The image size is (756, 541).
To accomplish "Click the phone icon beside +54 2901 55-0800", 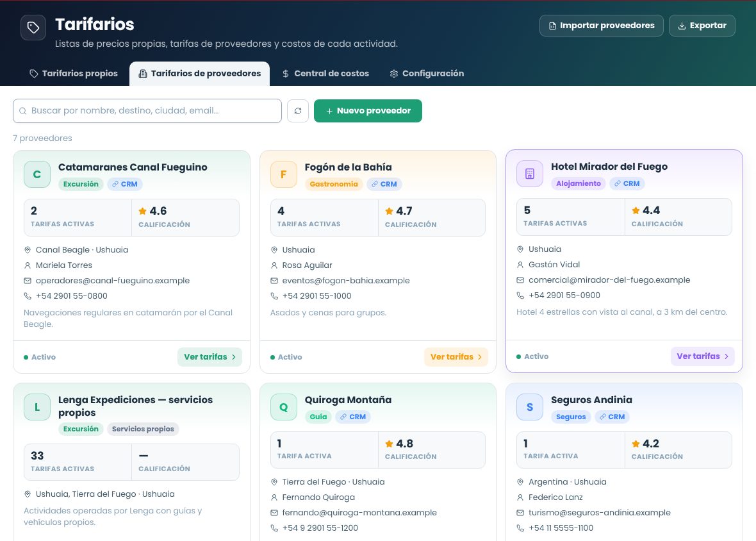I will coord(28,296).
